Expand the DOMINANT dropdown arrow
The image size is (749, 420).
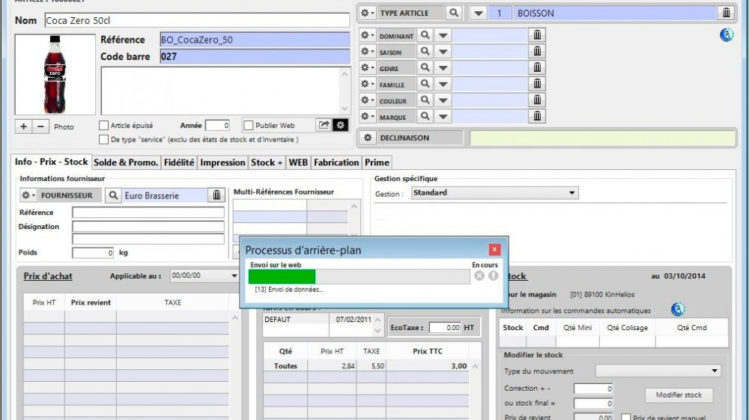pyautogui.click(x=443, y=36)
